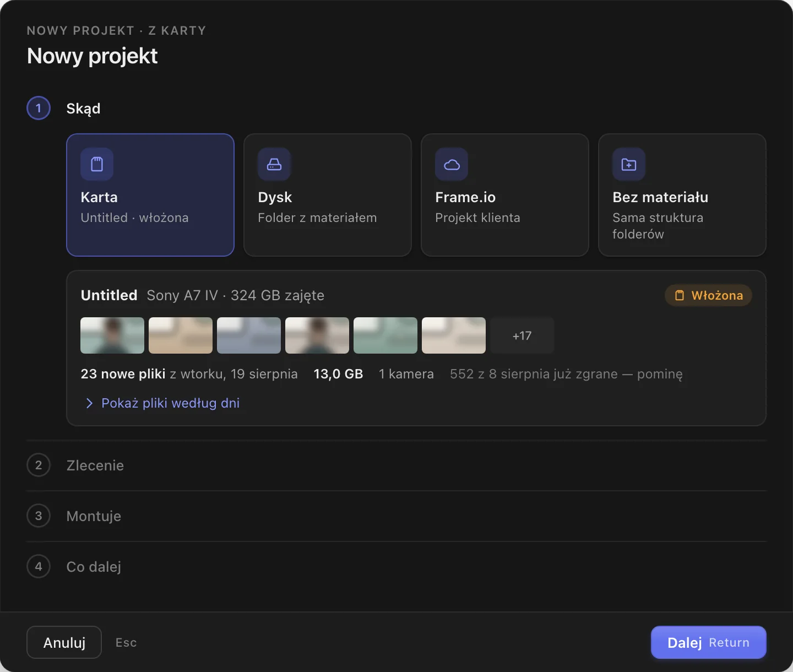Cancel with the Anuluj button
Viewport: 793px width, 672px height.
pos(64,642)
